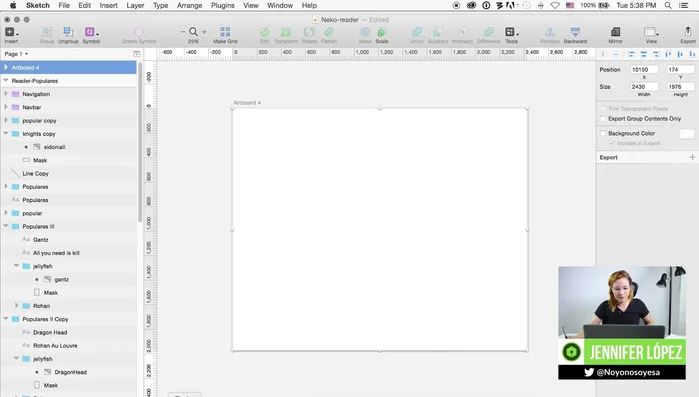Click the Create Symbol icon

139,32
